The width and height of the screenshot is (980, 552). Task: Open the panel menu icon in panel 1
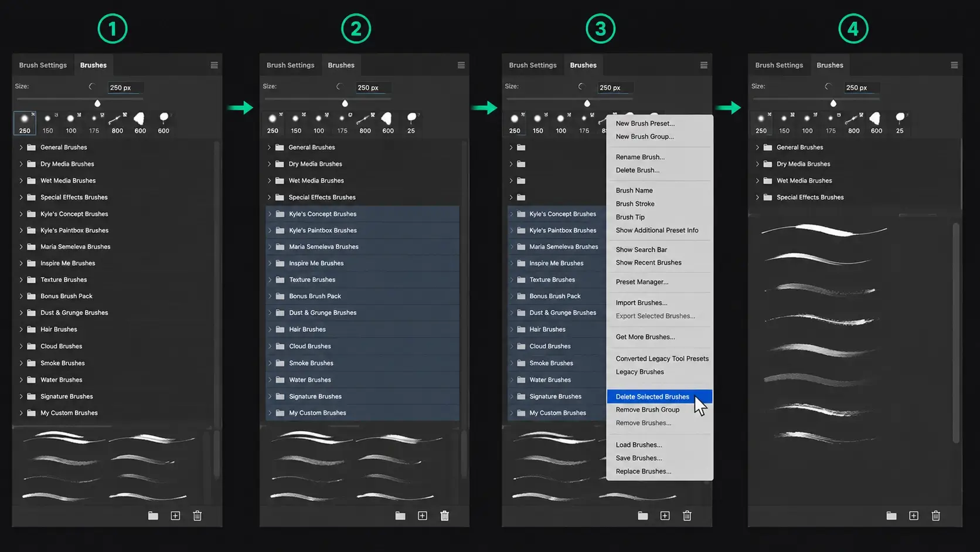pos(214,65)
